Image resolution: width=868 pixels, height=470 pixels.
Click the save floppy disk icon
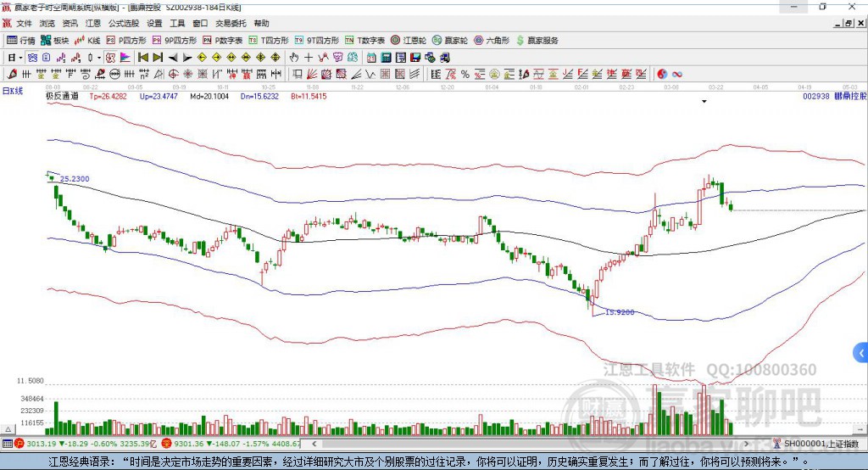[415, 57]
